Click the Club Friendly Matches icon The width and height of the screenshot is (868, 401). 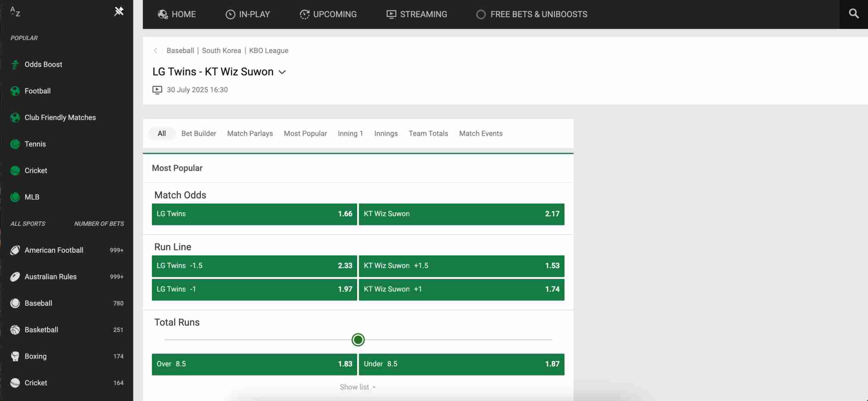(x=15, y=117)
